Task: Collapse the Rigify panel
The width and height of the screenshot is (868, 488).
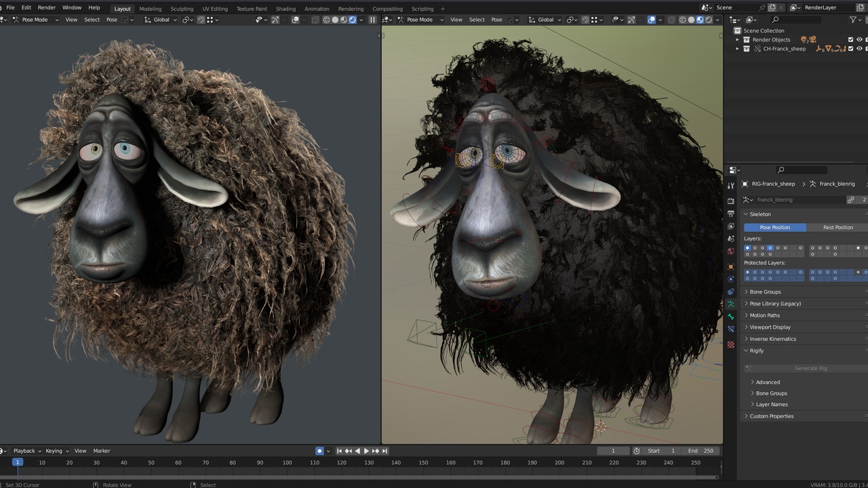Action: [x=756, y=350]
